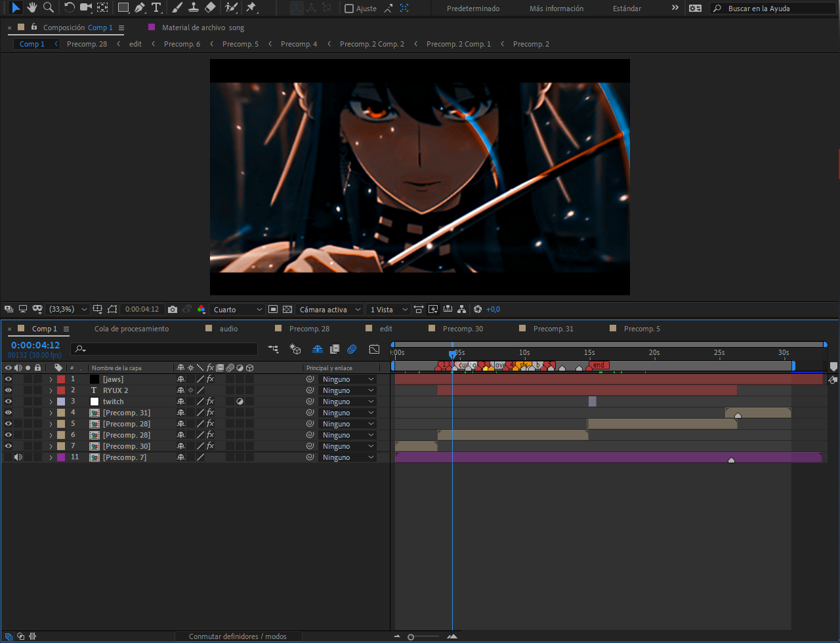
Task: Select the Pan Behind anchor point tool
Action: (x=102, y=8)
